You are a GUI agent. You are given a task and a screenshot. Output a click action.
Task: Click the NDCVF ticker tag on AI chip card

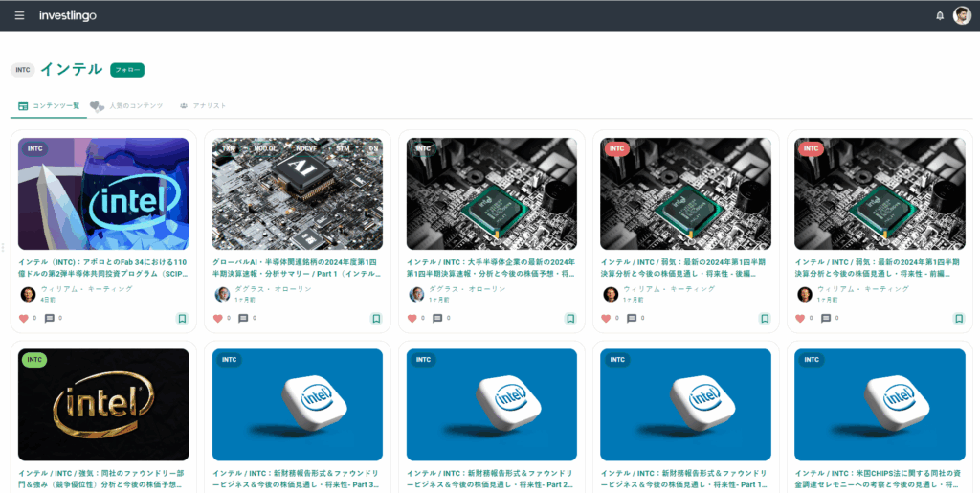pos(307,148)
